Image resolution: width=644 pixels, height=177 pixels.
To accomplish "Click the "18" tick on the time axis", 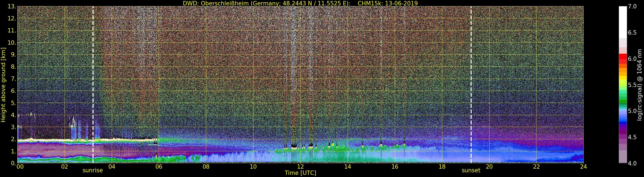I will click(442, 166).
